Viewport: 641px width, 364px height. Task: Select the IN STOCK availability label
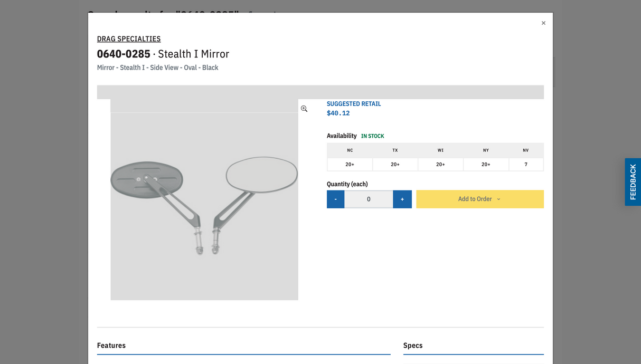(373, 136)
